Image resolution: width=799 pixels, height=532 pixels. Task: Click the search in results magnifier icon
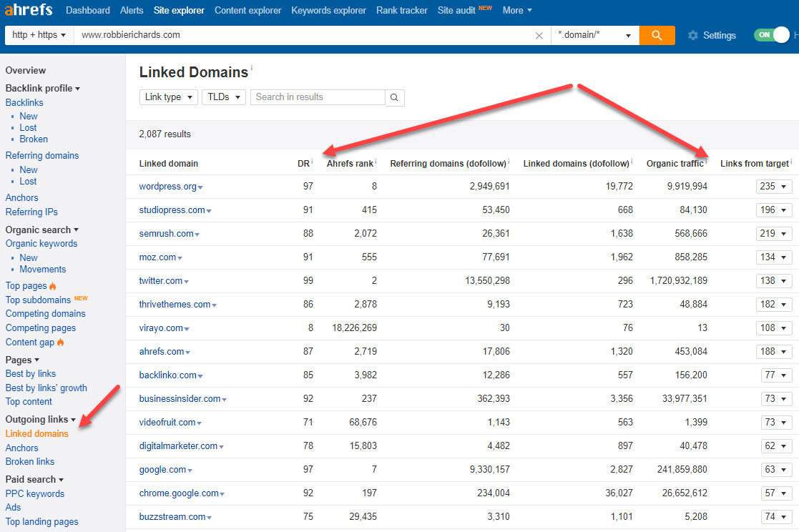(x=395, y=97)
